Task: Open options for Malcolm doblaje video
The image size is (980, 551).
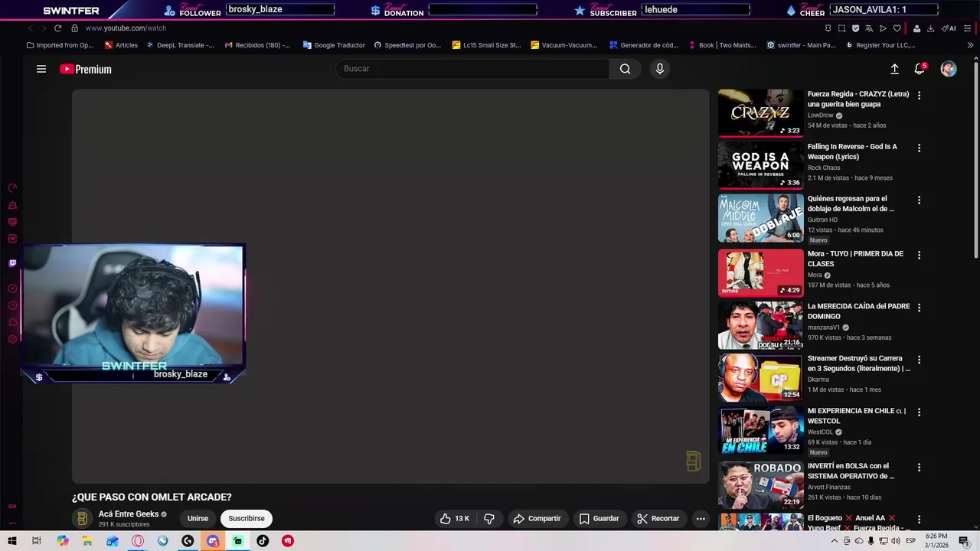Action: pos(919,200)
